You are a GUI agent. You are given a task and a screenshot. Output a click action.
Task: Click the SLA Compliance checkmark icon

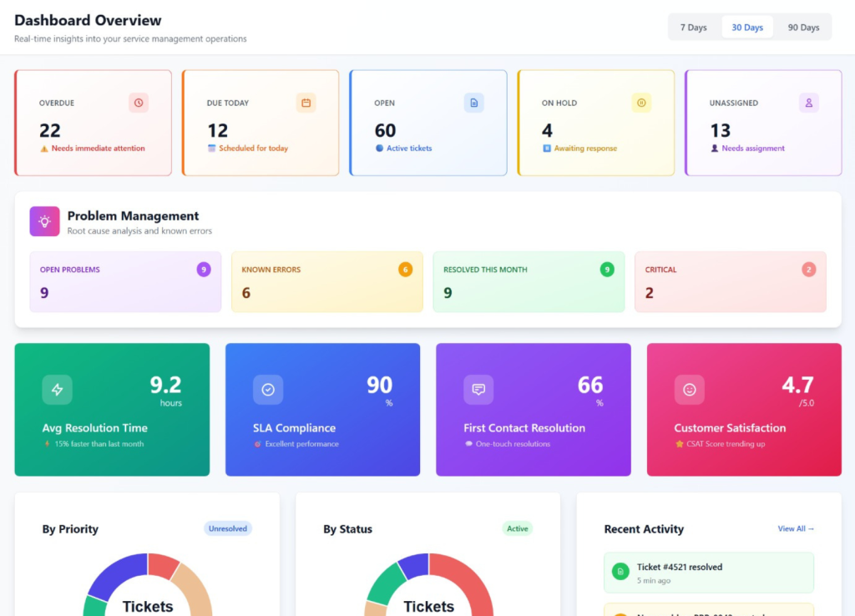[x=268, y=390]
